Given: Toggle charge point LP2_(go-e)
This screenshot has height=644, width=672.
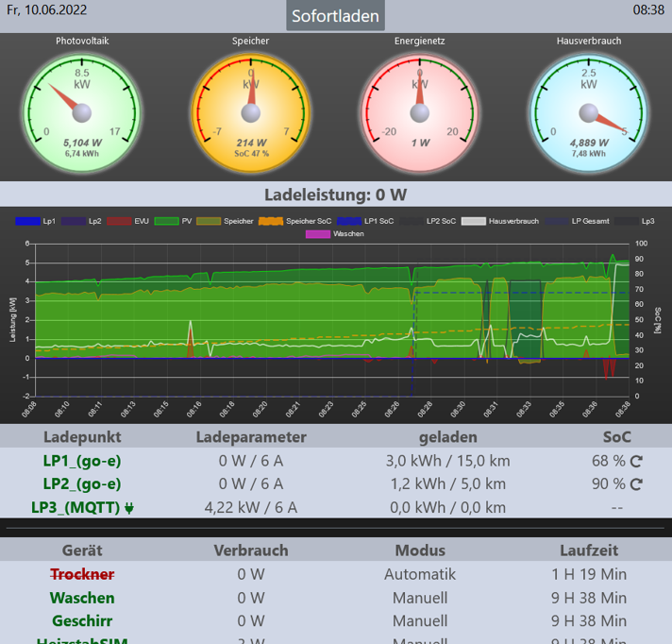Looking at the screenshot, I should point(82,483).
